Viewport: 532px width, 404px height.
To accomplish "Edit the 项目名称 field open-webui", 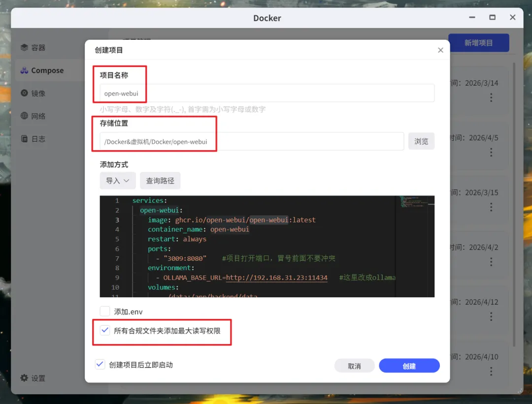I will tap(266, 93).
